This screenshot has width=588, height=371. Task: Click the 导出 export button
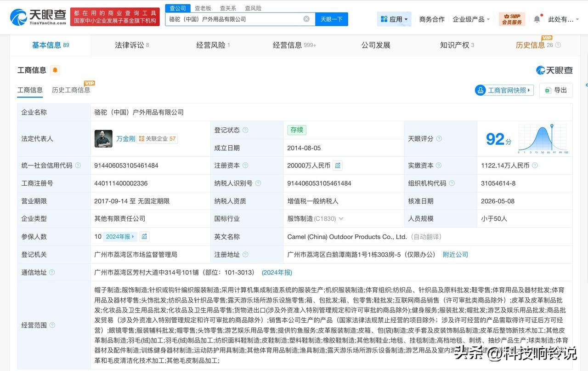click(556, 90)
